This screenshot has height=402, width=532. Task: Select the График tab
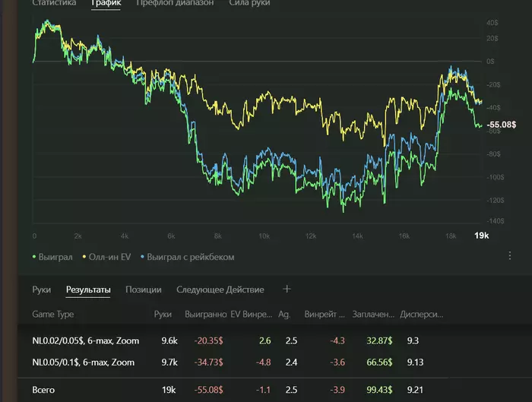click(x=106, y=3)
